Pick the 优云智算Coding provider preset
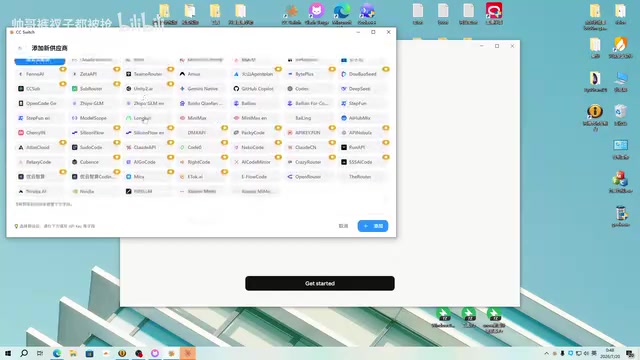The image size is (640, 360). pos(94,177)
